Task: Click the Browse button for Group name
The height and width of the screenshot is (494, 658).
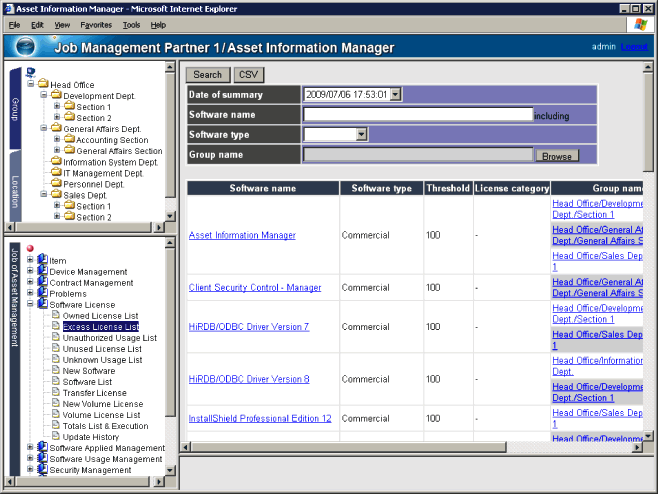Action: pos(557,156)
